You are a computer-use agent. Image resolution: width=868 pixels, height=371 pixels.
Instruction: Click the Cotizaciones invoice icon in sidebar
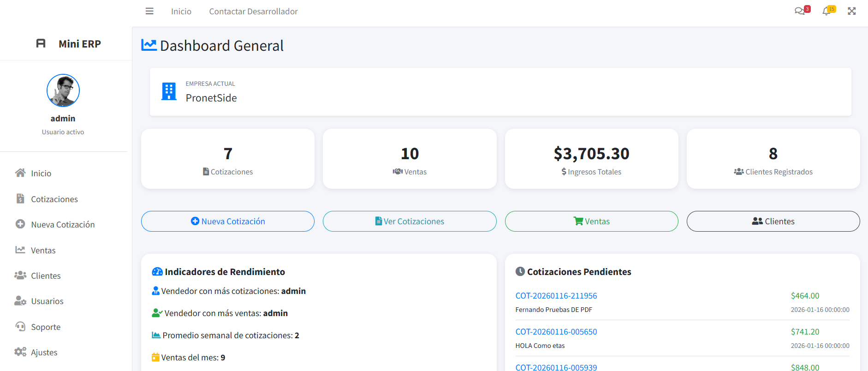(x=20, y=199)
